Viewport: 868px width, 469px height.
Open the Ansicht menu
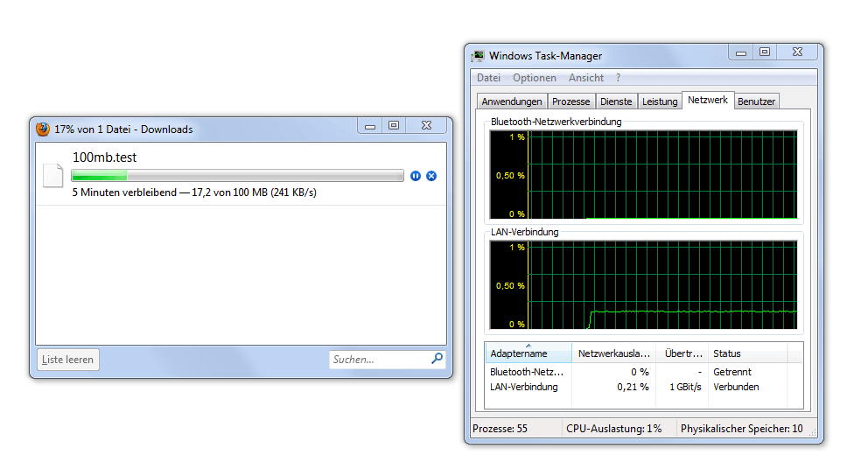pos(585,78)
